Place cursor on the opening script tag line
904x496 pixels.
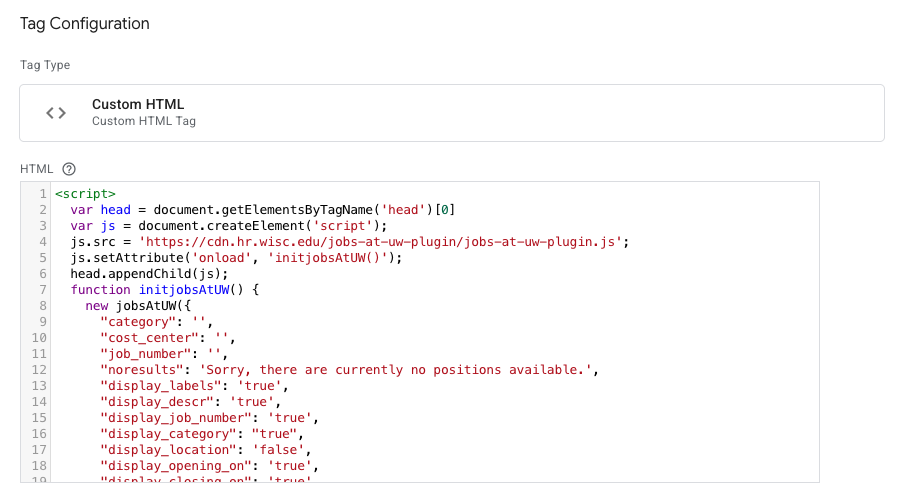pyautogui.click(x=86, y=193)
